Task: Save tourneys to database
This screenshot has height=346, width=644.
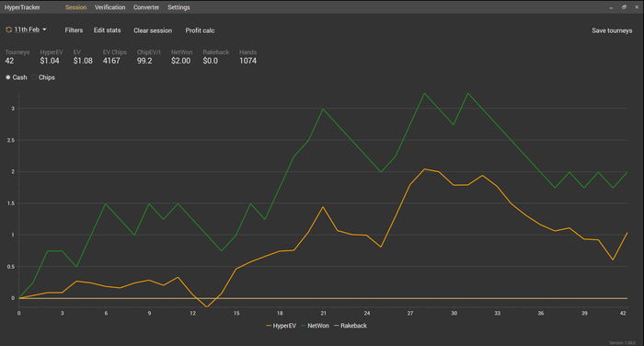Action: point(612,30)
